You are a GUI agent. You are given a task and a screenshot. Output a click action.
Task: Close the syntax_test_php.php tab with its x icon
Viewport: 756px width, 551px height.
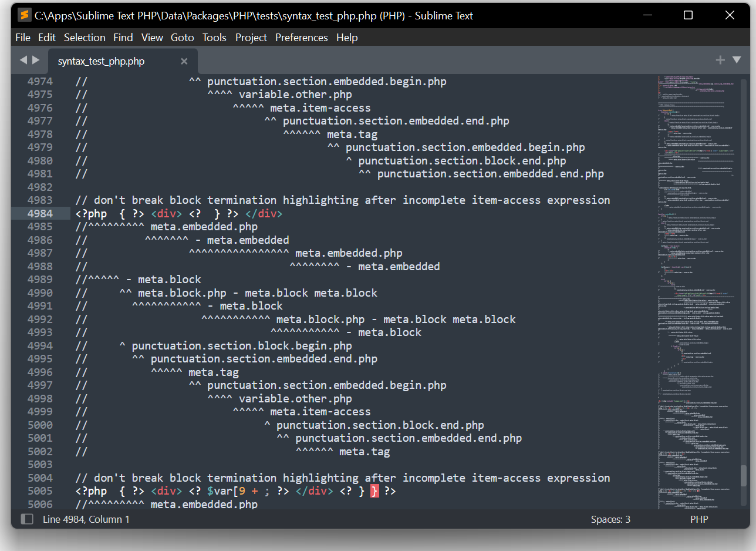184,61
